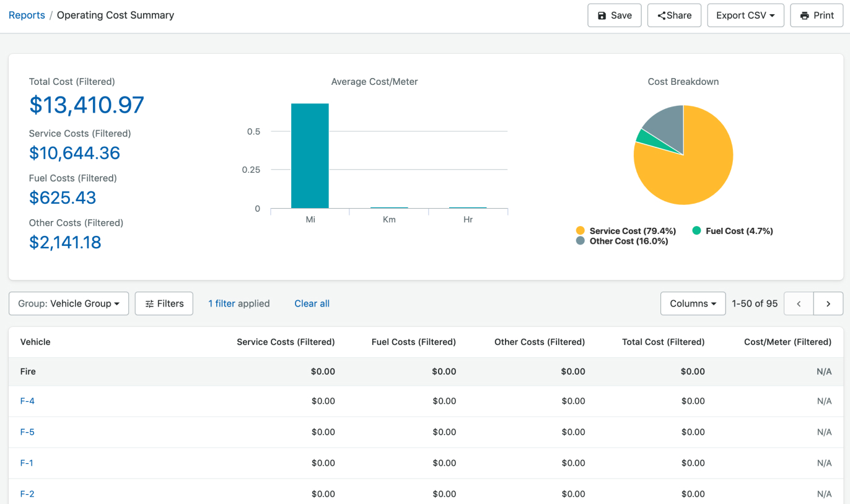Sort by Total Cost (Filtered) column

coord(663,342)
